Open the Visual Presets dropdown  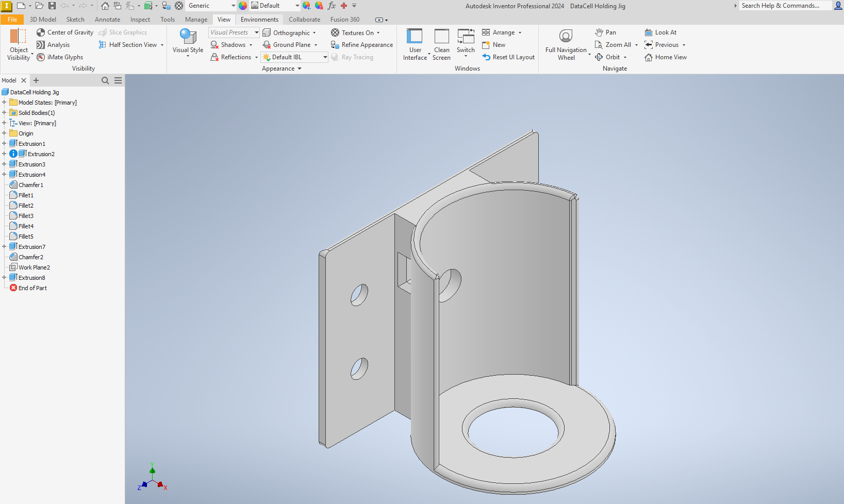coord(256,32)
